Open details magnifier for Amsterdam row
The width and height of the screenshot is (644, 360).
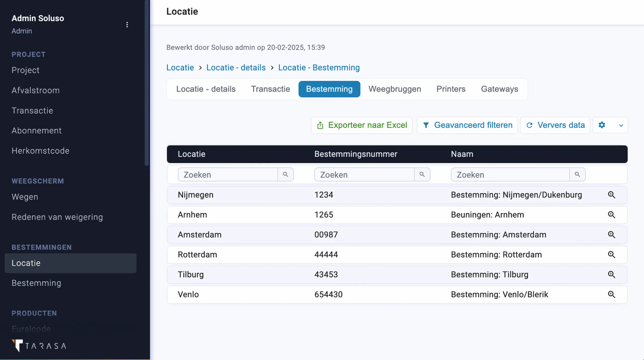(x=611, y=235)
